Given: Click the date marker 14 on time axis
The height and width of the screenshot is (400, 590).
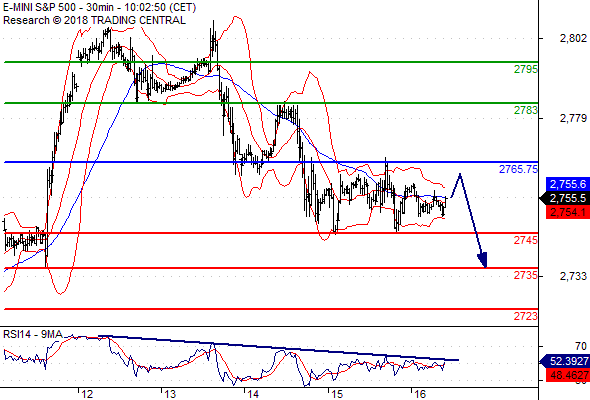Looking at the screenshot, I should [x=253, y=394].
